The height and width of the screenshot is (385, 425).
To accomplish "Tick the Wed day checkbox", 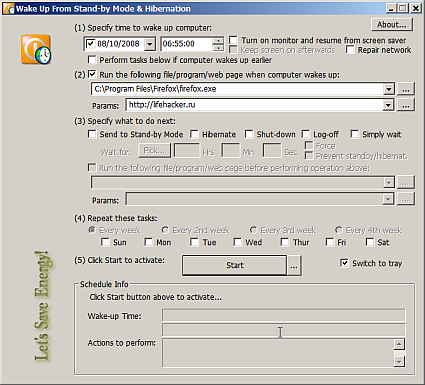I will click(238, 242).
